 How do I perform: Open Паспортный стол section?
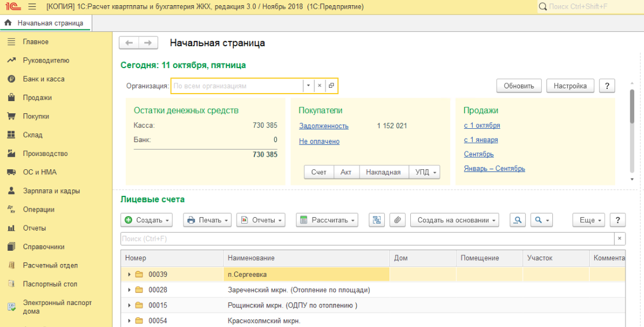(50, 284)
